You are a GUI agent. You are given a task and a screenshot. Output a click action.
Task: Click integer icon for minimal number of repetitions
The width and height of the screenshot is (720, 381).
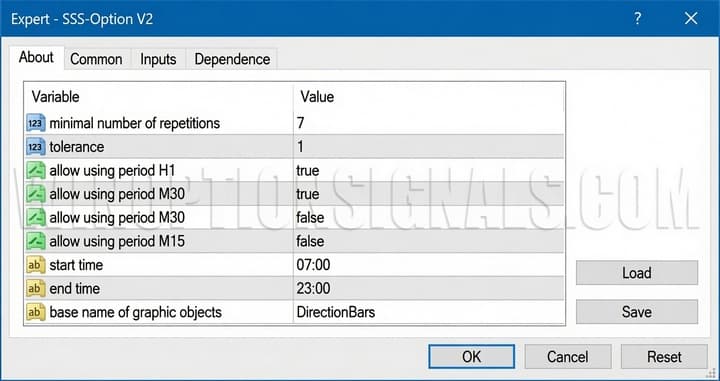tap(36, 123)
